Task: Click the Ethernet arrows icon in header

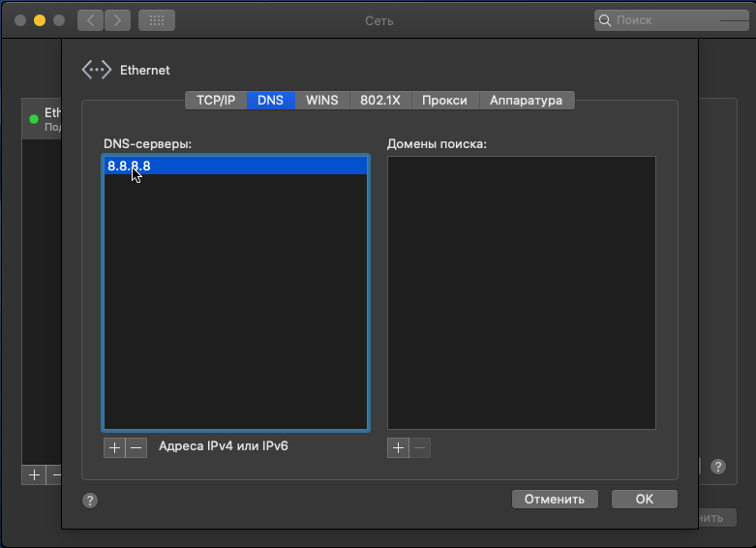Action: pos(96,70)
